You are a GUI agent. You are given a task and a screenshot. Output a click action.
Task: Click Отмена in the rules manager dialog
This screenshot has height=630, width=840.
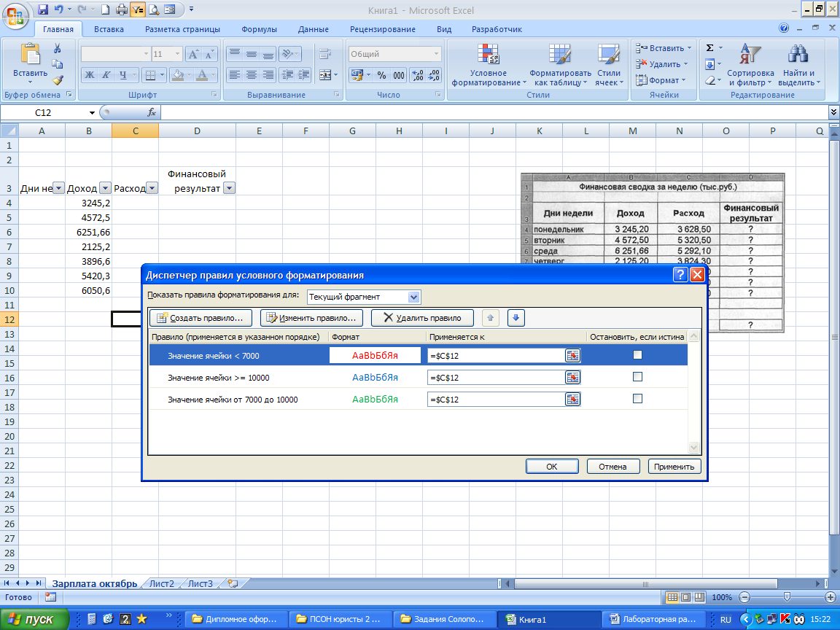click(x=612, y=467)
